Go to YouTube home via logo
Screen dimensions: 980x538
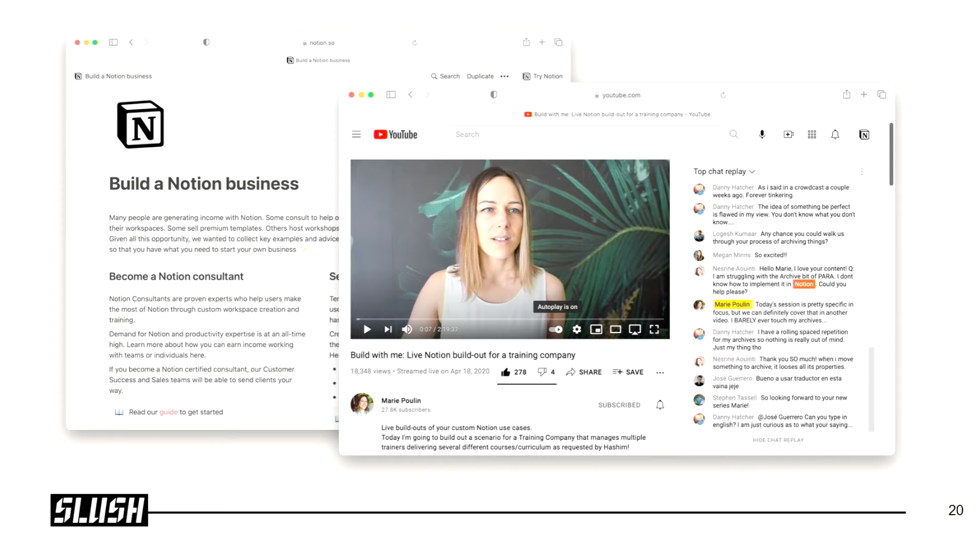click(x=395, y=134)
